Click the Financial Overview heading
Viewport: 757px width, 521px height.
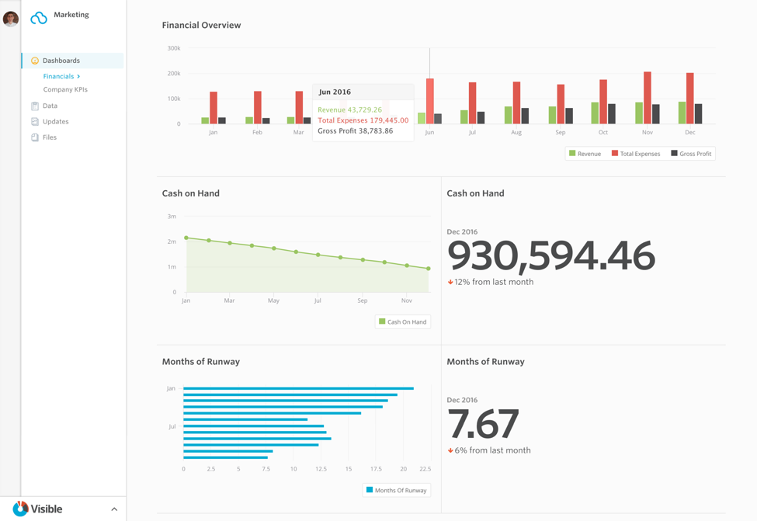click(x=201, y=25)
